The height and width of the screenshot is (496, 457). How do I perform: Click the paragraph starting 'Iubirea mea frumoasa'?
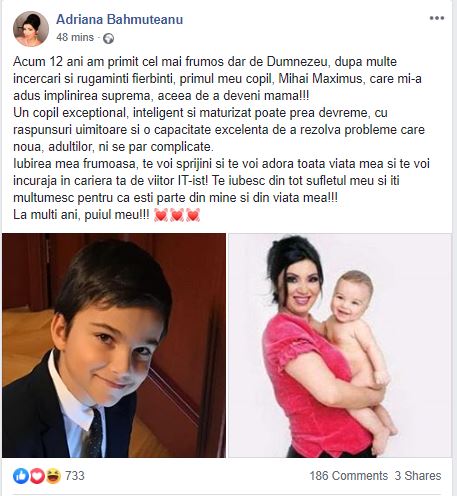(222, 181)
